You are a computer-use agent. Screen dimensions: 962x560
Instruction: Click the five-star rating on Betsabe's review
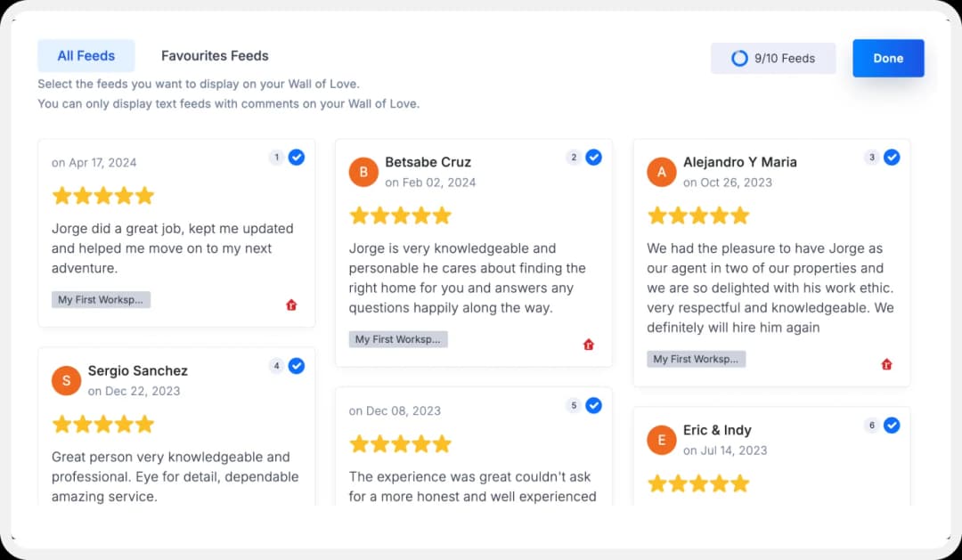[x=400, y=215]
